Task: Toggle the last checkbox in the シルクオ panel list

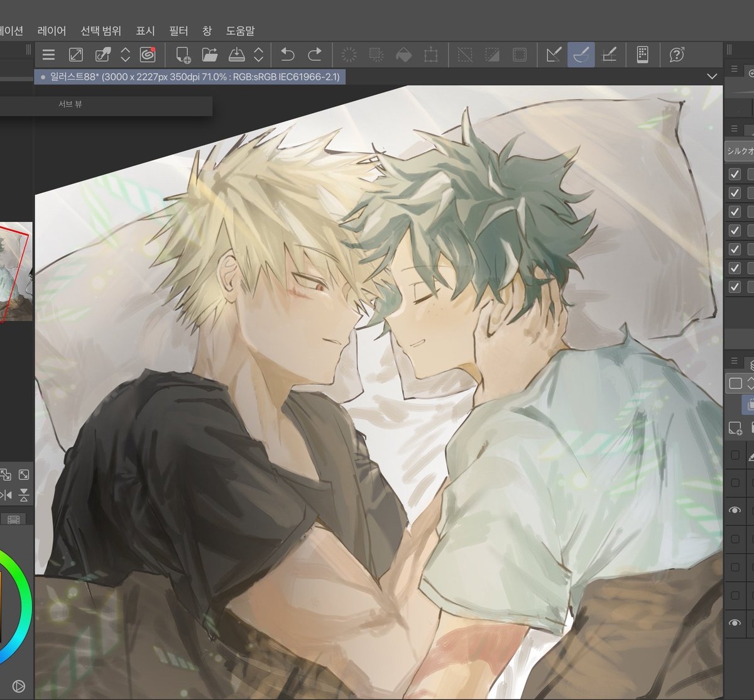Action: pyautogui.click(x=734, y=287)
